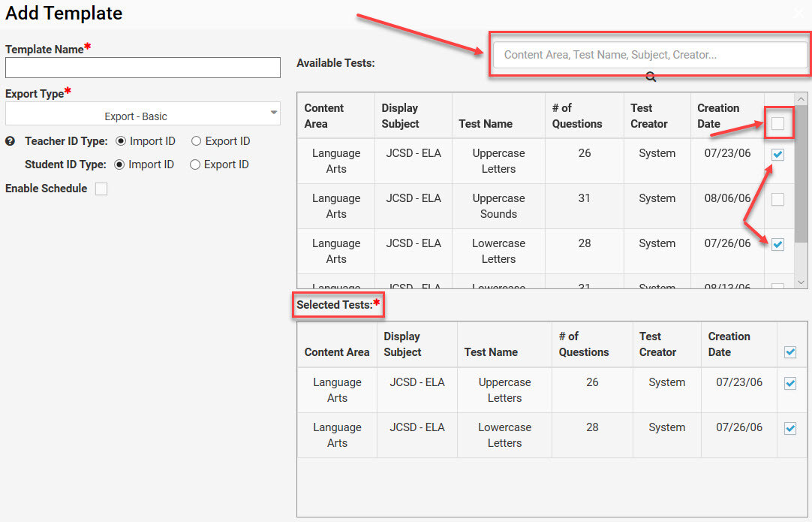Check the Uppercase Sounds test checkbox
The width and height of the screenshot is (812, 522).
(777, 199)
